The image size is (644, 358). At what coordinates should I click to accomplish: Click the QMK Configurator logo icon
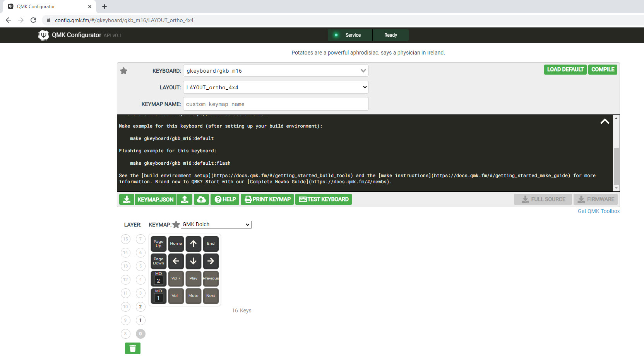point(44,35)
